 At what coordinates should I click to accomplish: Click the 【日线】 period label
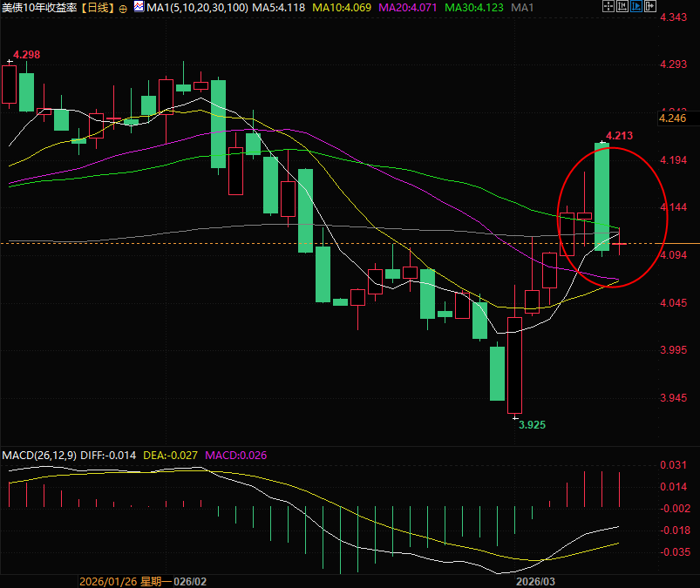98,8
